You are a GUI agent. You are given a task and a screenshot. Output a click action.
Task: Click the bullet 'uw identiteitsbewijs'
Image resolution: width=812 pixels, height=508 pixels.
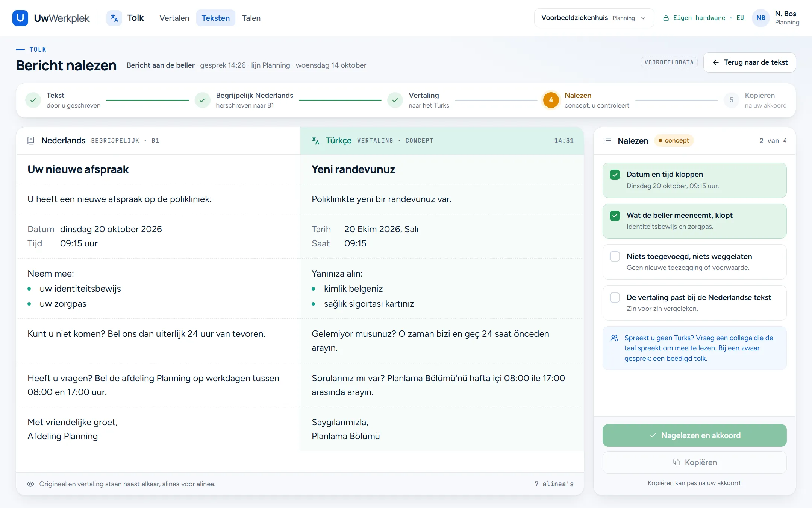pyautogui.click(x=80, y=289)
